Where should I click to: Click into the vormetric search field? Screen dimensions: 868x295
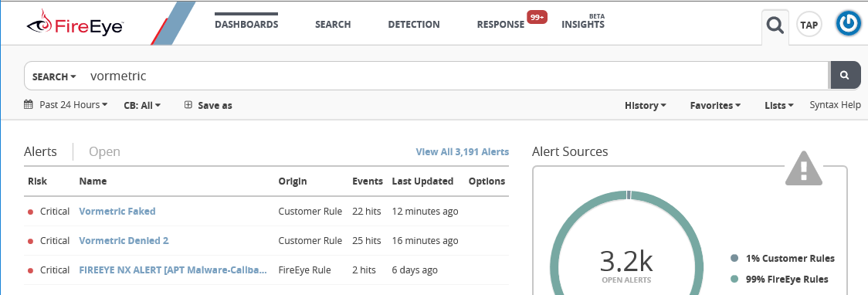tap(456, 76)
